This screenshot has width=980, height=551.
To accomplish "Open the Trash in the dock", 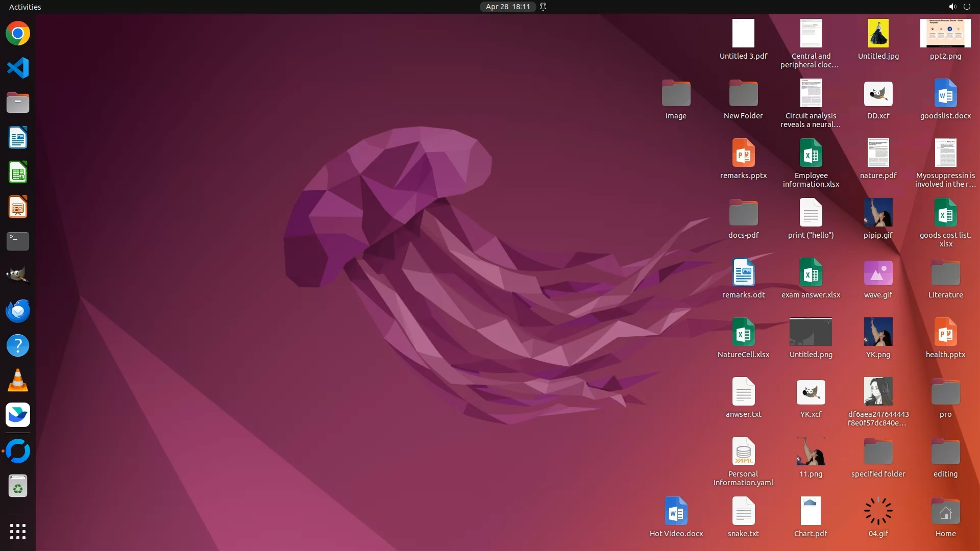I will 18,486.
